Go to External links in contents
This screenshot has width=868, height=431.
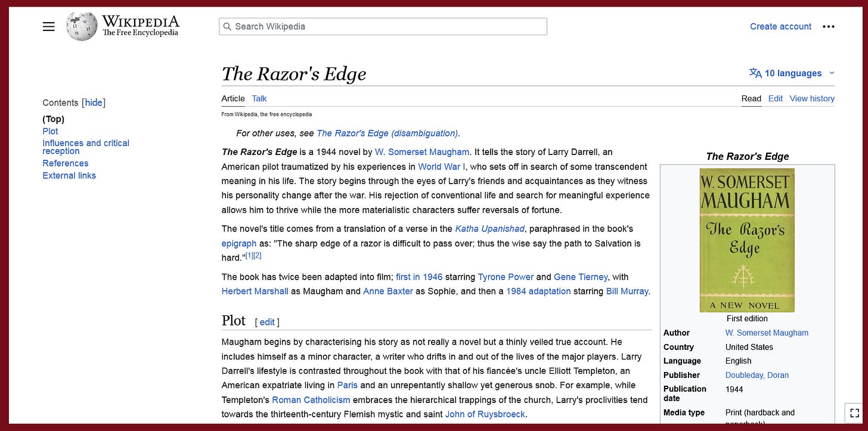pyautogui.click(x=69, y=175)
